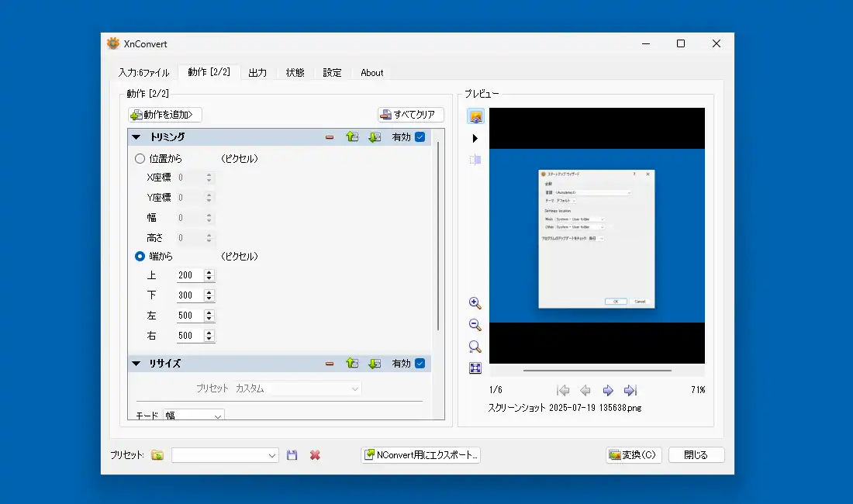853x504 pixels.
Task: Click the preview image thumbnail
Action: pos(597,236)
